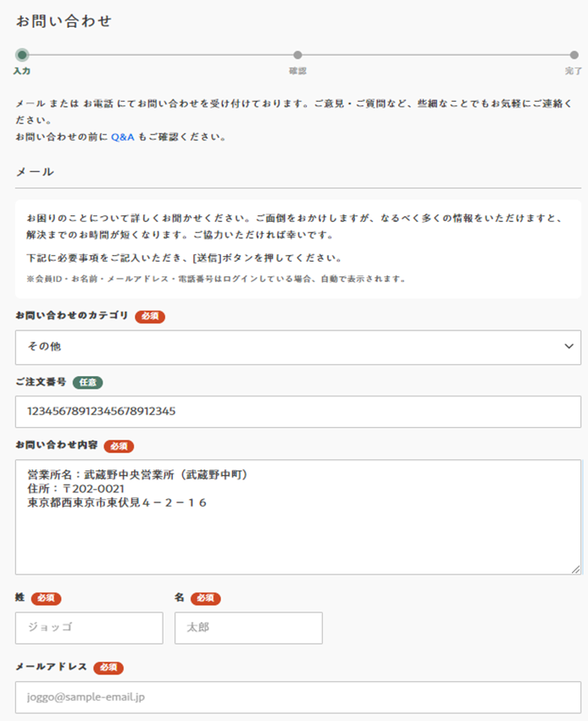Screen dimensions: 588x721
Task: Open the お問い合わせのカテゴリ dropdown showing その他
Action: pos(288,347)
